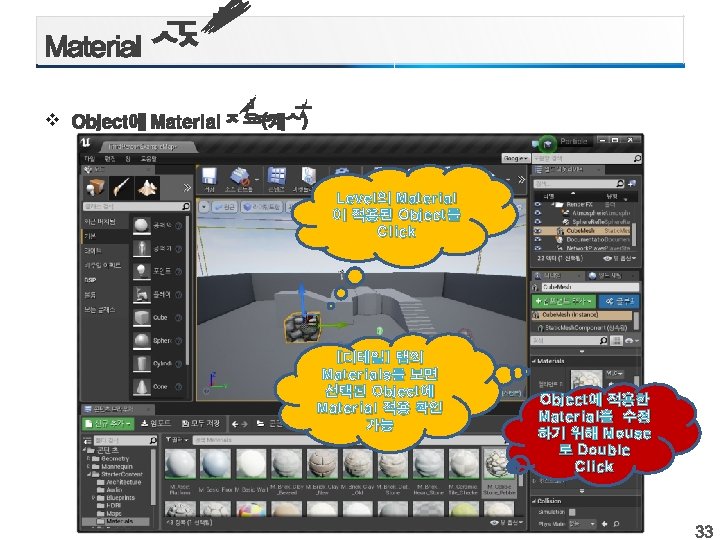Pick the Cylinder primitive thumbnail

coord(141,364)
